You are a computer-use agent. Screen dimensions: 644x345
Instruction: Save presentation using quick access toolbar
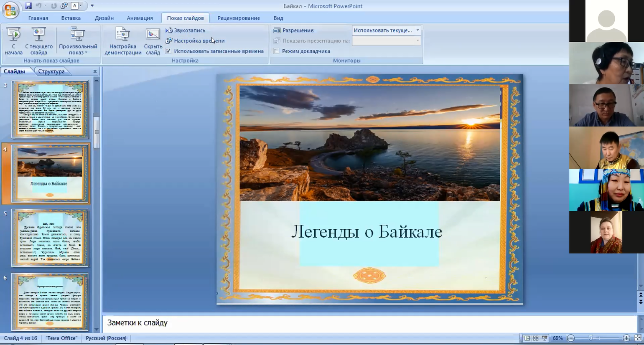tap(28, 6)
